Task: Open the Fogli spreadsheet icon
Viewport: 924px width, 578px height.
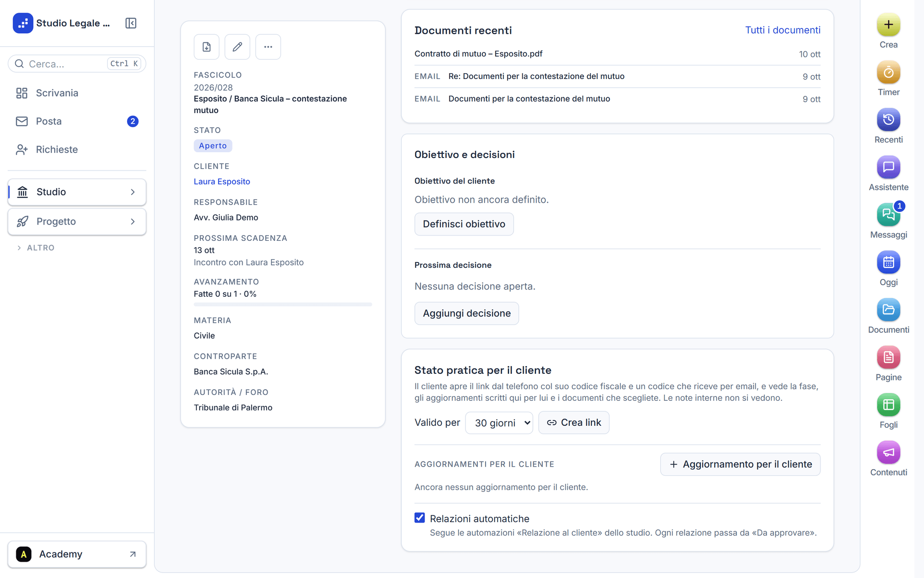Action: (x=888, y=405)
